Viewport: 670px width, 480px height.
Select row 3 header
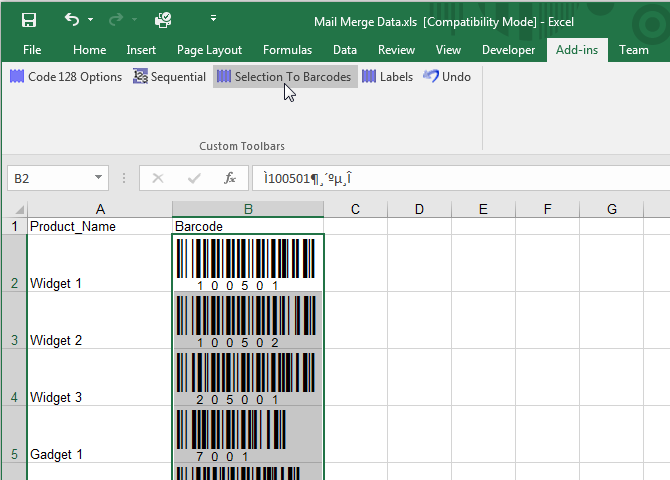14,320
